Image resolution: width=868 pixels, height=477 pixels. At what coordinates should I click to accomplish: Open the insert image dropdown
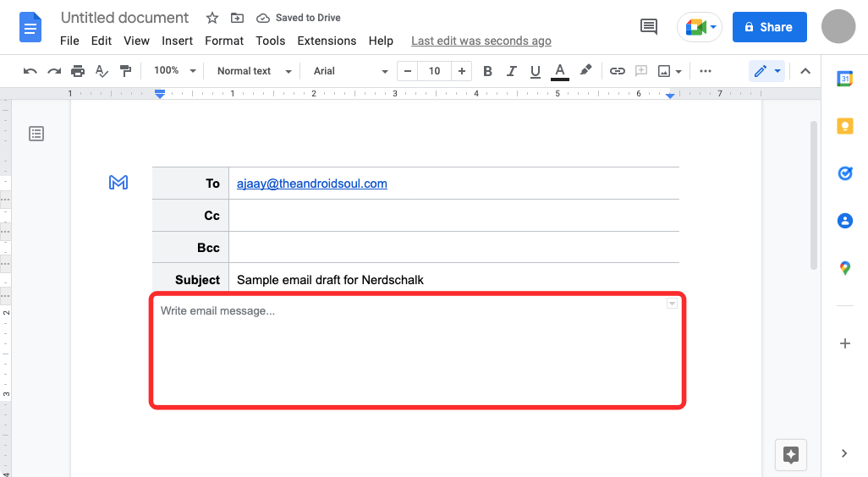point(669,71)
